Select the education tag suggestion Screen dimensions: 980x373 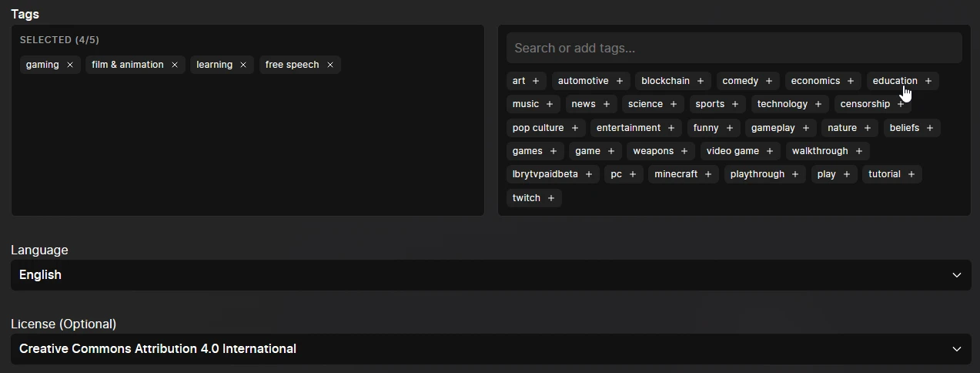coord(895,81)
